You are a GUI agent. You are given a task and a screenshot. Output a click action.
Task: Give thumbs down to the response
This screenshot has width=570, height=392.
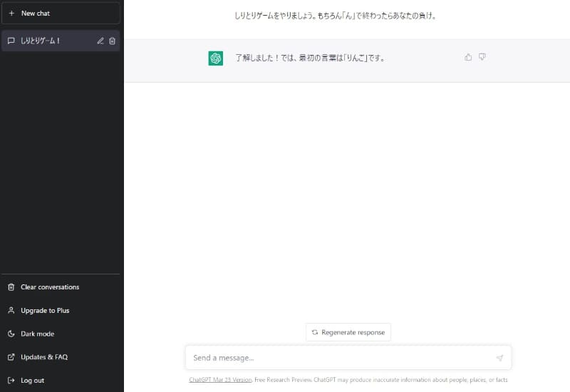click(482, 57)
